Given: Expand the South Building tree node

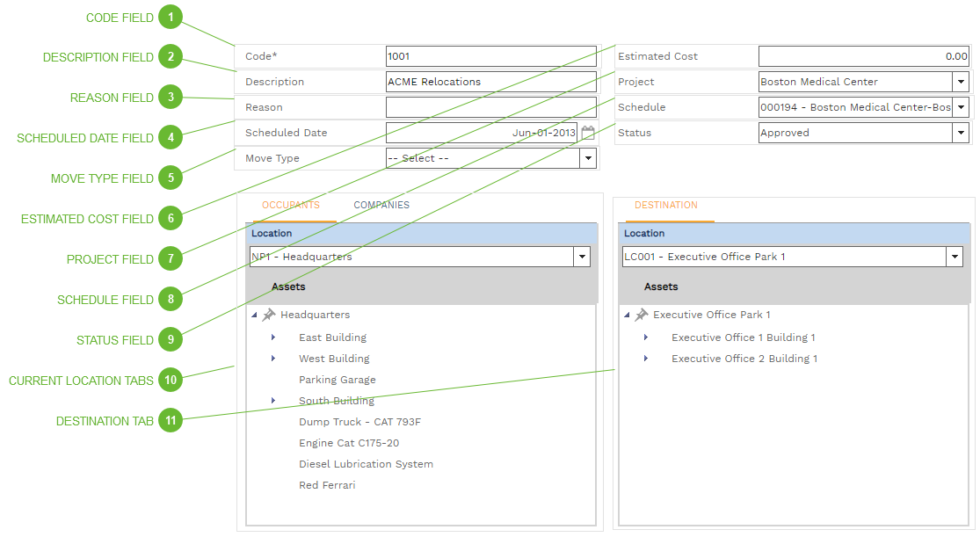Looking at the screenshot, I should coord(273,401).
